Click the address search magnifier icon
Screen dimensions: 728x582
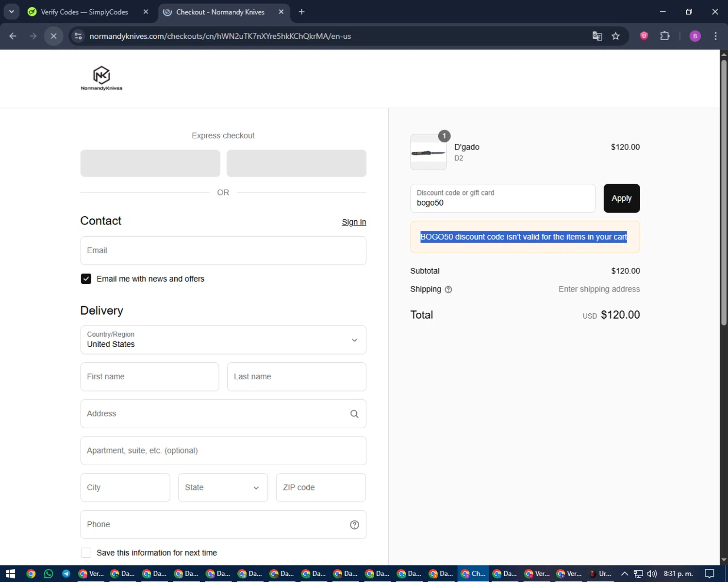click(x=354, y=414)
